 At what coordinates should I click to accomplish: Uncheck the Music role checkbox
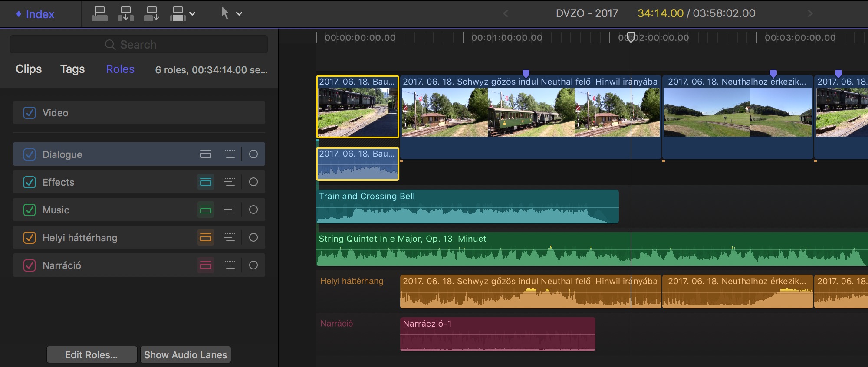pos(30,210)
